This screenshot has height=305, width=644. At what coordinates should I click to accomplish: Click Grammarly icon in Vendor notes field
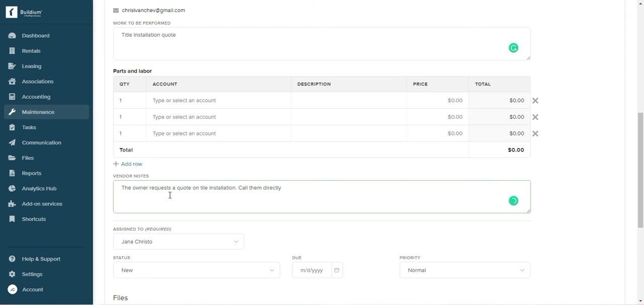[513, 201]
